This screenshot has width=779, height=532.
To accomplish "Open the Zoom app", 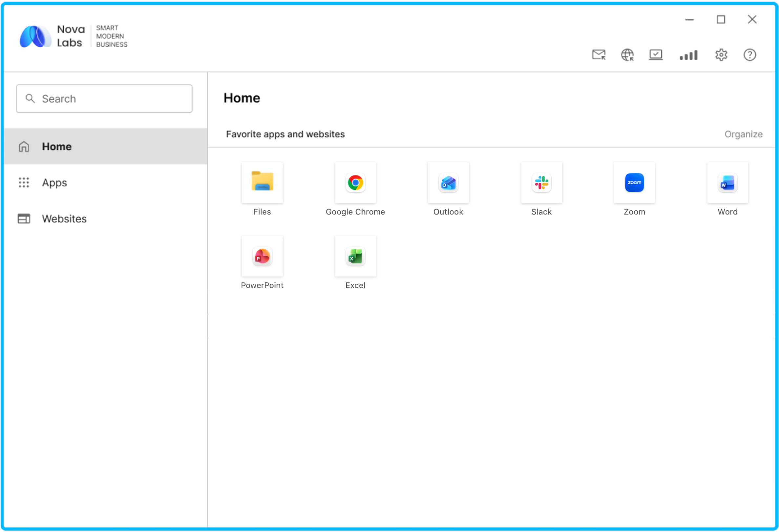I will (634, 183).
